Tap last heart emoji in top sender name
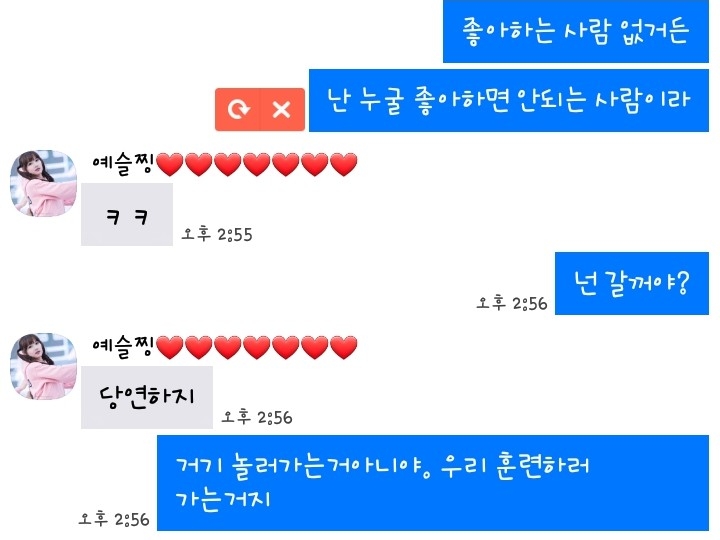Image resolution: width=720 pixels, height=540 pixels. click(343, 165)
